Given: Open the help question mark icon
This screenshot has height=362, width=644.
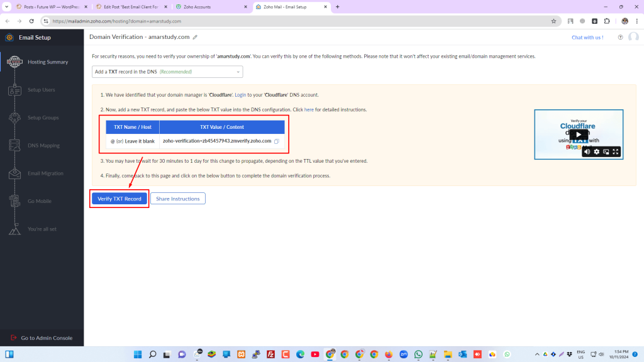Looking at the screenshot, I should pyautogui.click(x=620, y=37).
